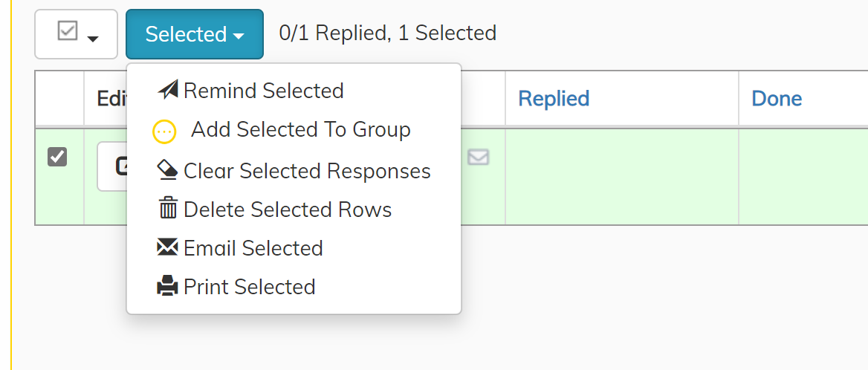Click the '0/1 Replied, 1 Selected' status text

coord(387,33)
